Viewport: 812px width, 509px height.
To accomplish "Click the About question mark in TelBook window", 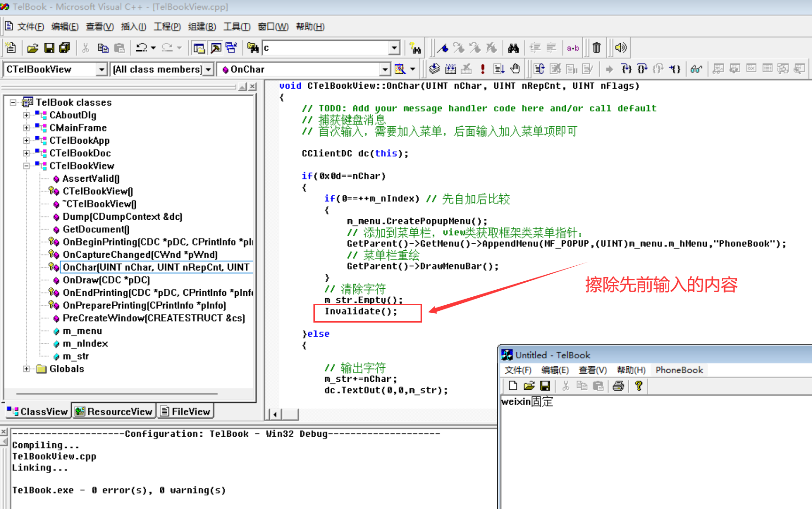I will click(639, 386).
